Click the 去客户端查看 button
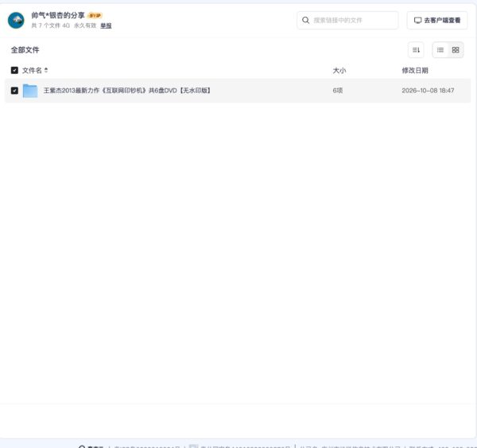The image size is (477, 448). point(437,21)
